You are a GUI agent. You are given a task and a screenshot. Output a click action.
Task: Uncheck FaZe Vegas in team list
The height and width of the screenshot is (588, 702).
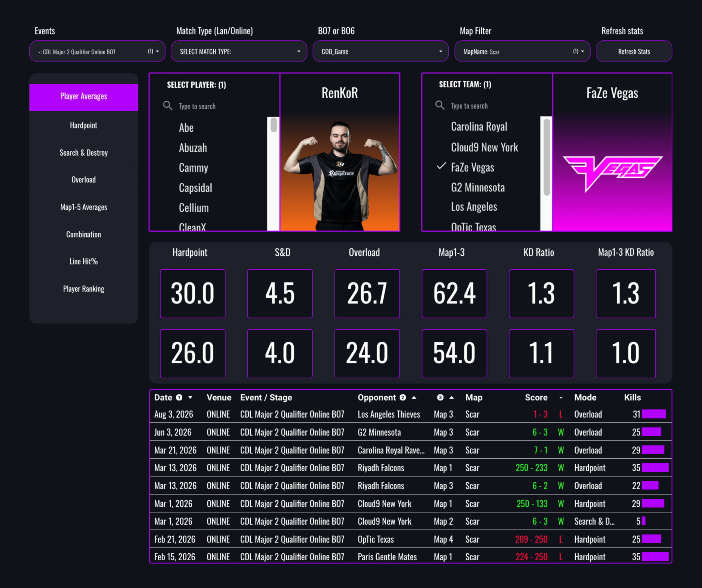point(472,167)
